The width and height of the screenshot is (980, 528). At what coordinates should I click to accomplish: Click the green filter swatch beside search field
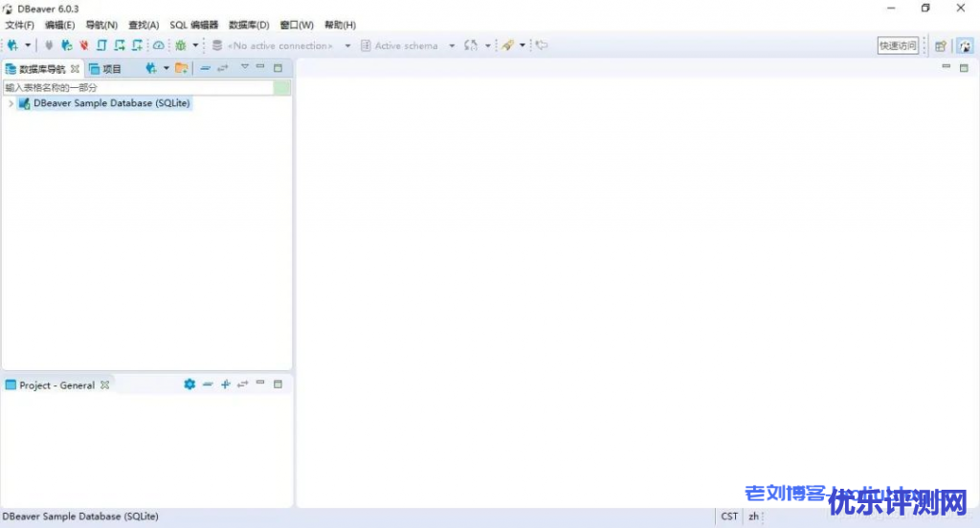(282, 87)
